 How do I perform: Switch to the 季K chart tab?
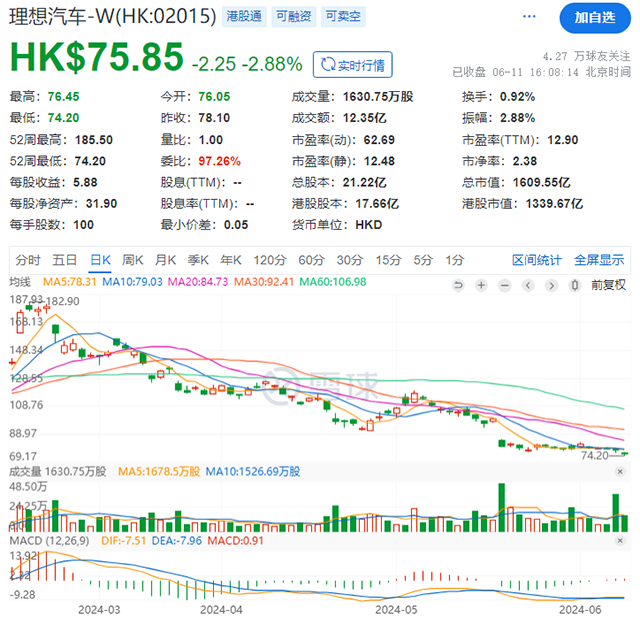[x=198, y=260]
